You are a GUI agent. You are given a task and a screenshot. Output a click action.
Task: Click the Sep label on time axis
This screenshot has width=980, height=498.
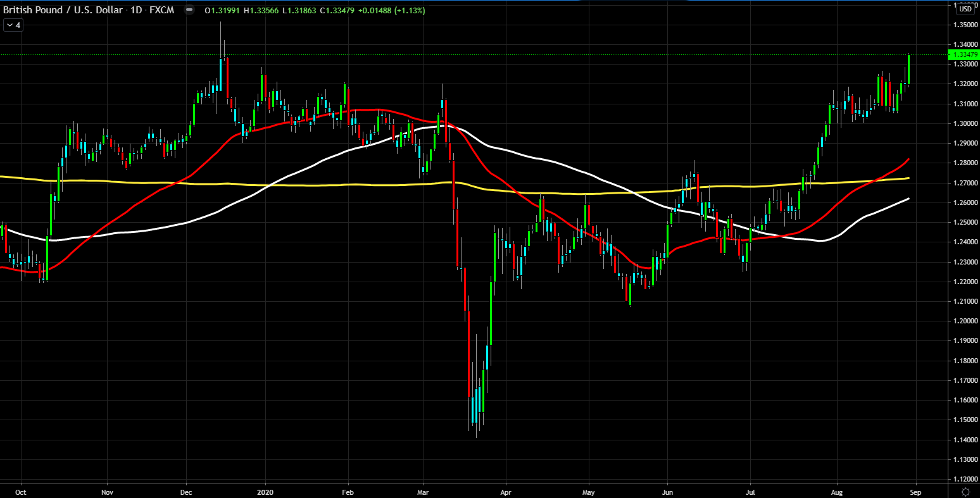pyautogui.click(x=916, y=491)
